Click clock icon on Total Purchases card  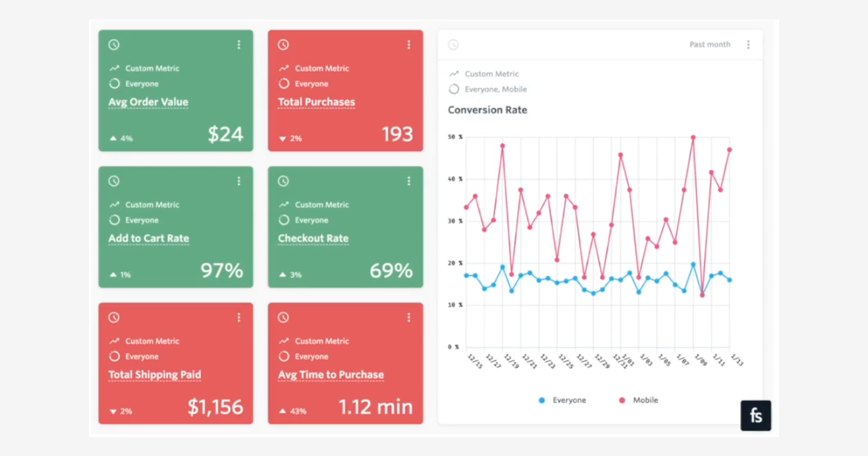[283, 45]
